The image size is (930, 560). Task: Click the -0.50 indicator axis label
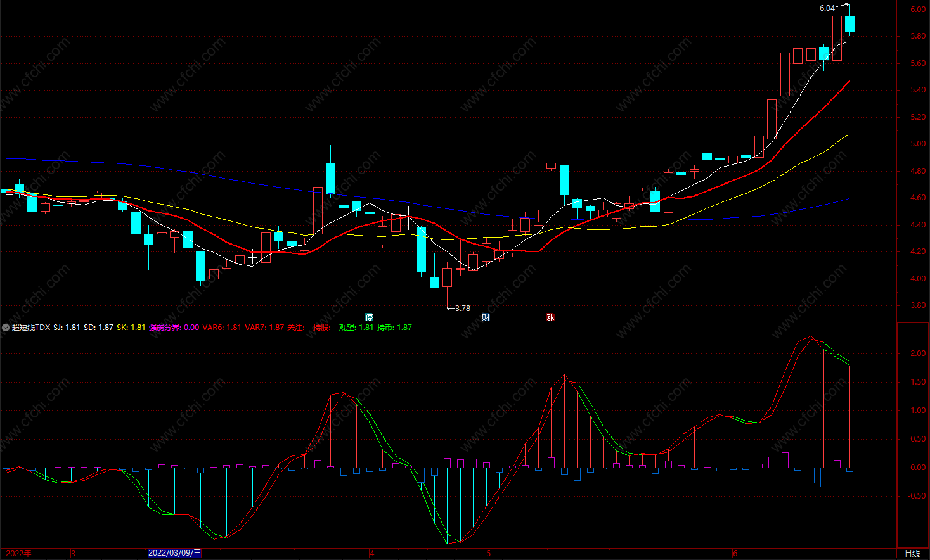[x=916, y=496]
